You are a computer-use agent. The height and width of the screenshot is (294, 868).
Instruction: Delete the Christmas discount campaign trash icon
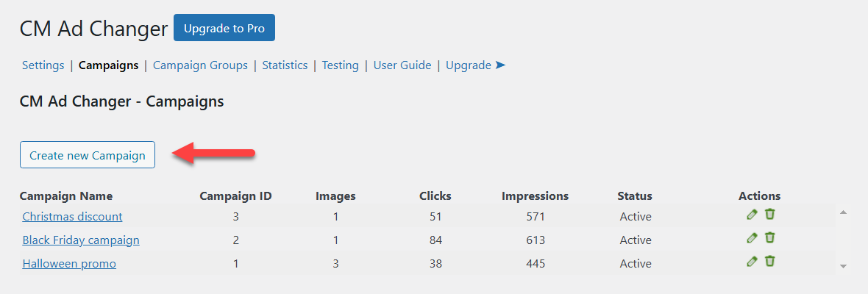(x=770, y=214)
